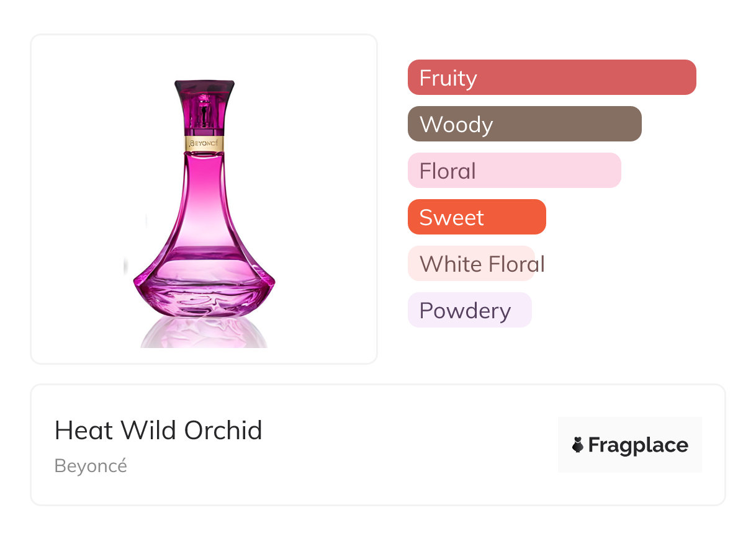The height and width of the screenshot is (536, 756).
Task: Click the pink Floral accord bar
Action: click(514, 171)
